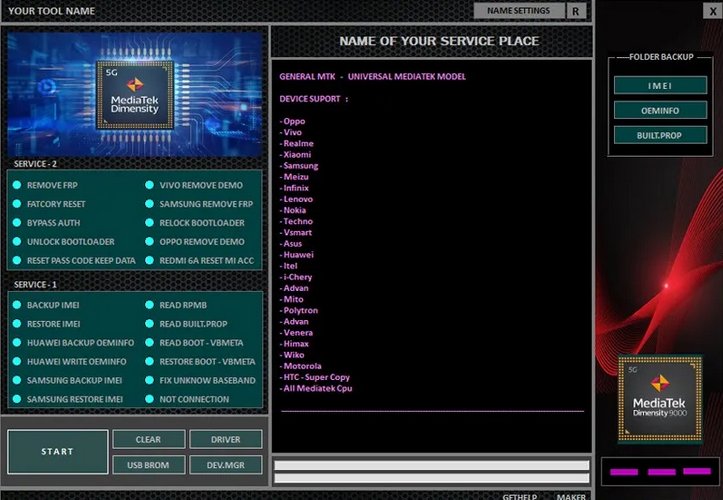Click the MediaTek Dimensity banner image
Image resolution: width=723 pixels, height=500 pixels.
pos(135,95)
